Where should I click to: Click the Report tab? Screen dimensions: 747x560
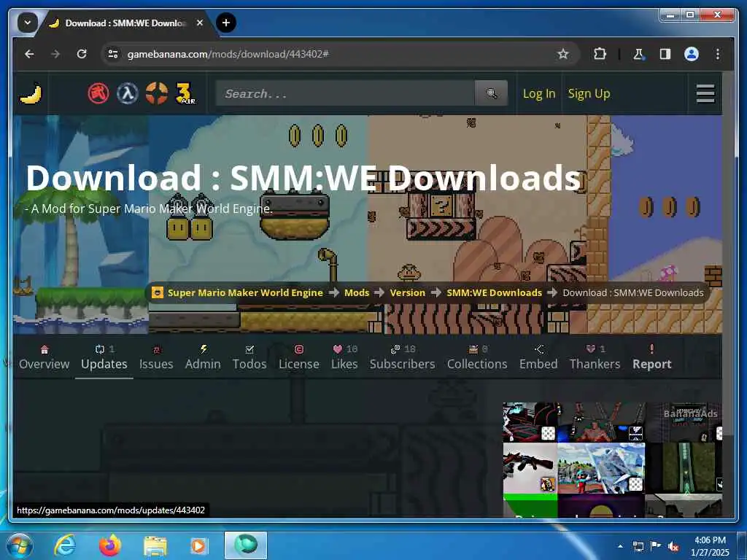[651, 357]
